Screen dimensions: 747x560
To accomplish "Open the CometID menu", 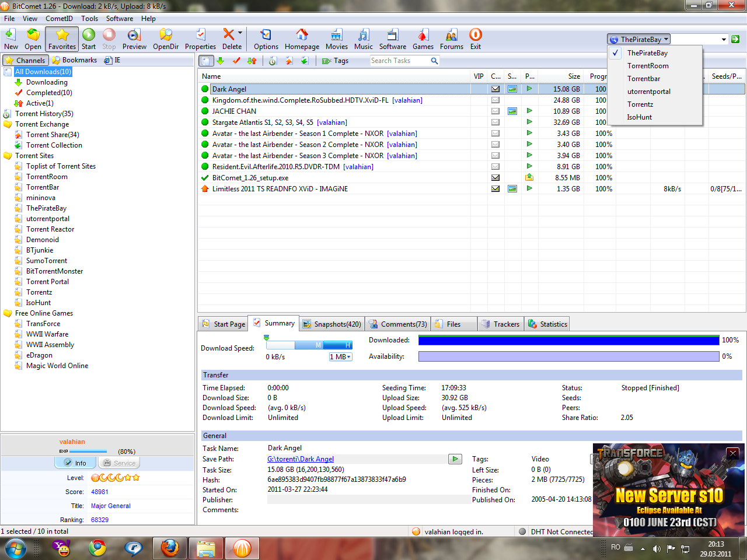I will coord(59,18).
